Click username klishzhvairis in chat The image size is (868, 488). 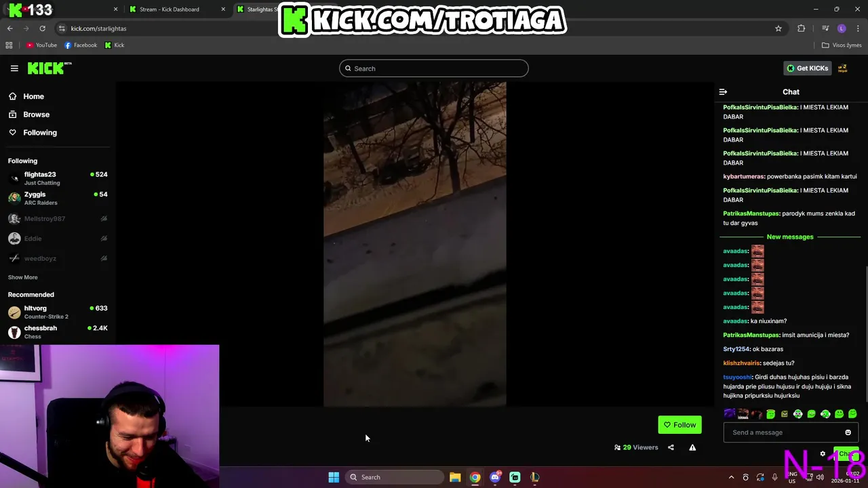click(x=741, y=363)
